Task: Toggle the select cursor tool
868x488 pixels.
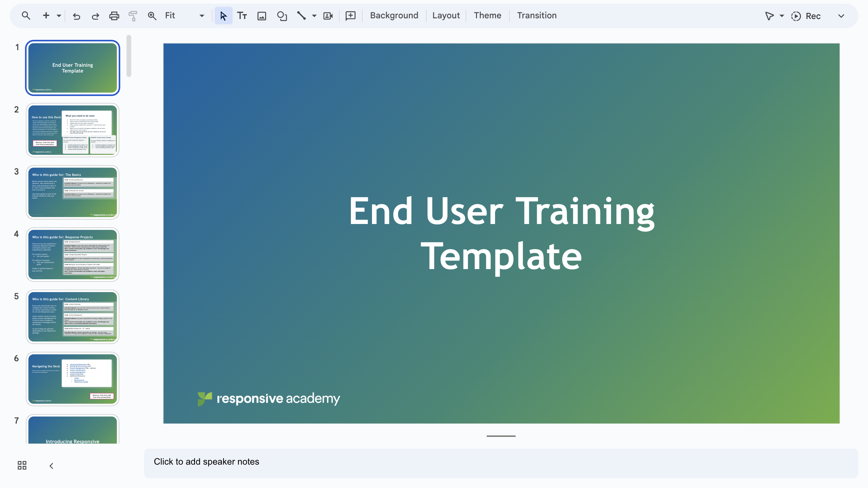Action: click(223, 16)
